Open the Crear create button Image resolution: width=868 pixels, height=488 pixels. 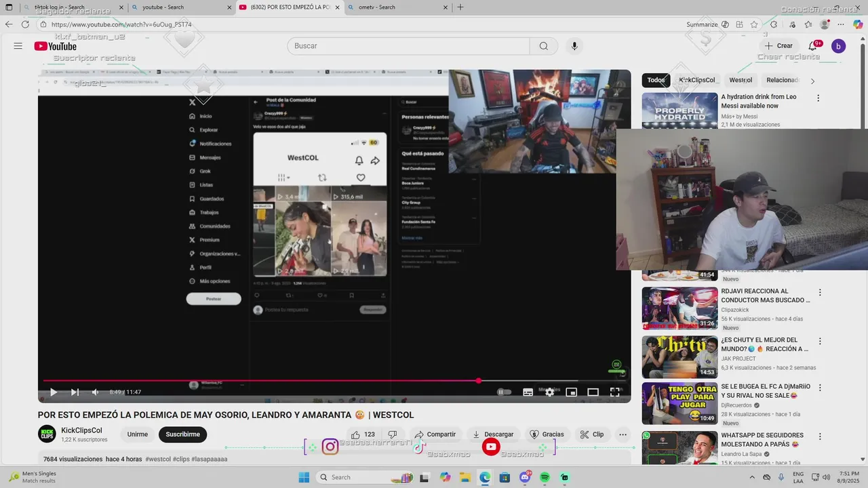778,46
